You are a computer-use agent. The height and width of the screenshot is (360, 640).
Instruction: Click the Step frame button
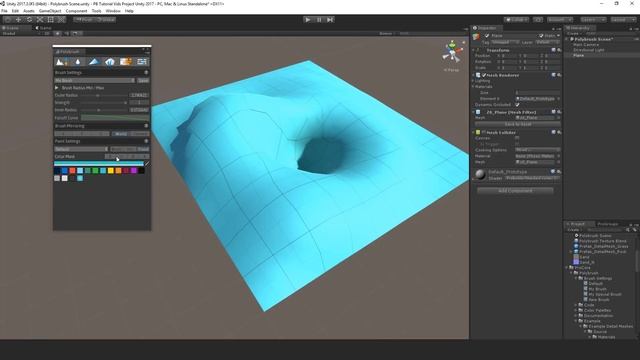click(330, 20)
